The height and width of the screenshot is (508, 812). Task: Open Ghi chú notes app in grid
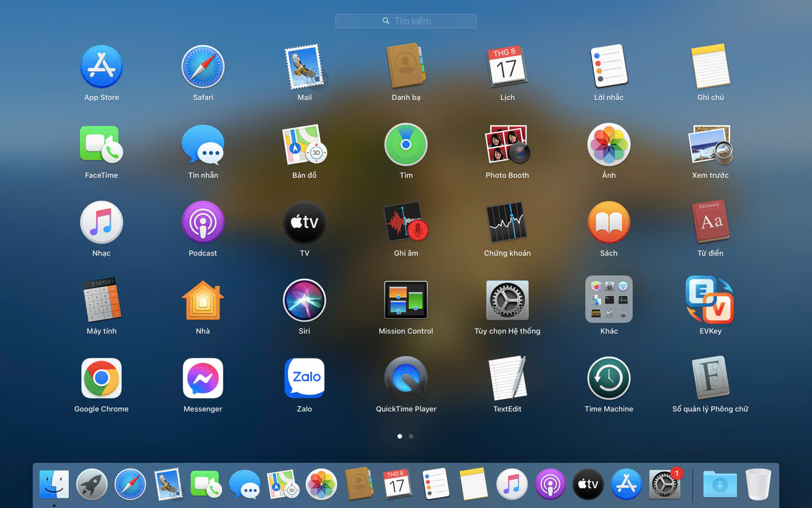710,67
